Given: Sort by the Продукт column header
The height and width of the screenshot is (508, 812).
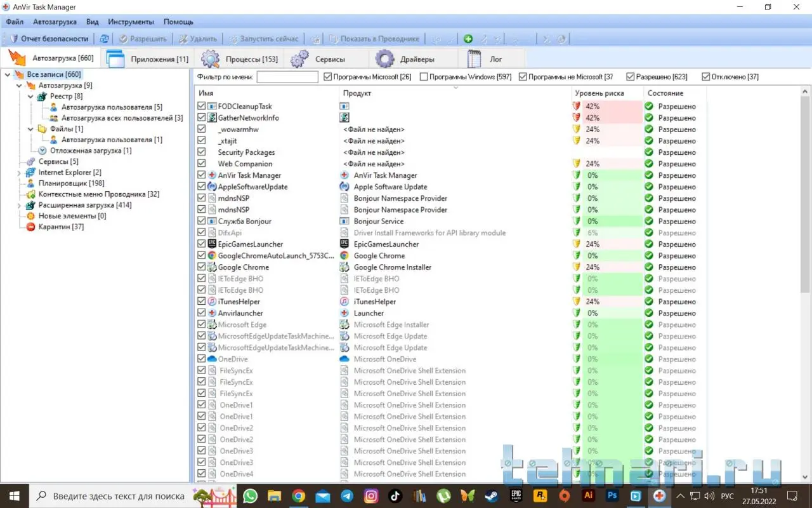Looking at the screenshot, I should (x=455, y=93).
